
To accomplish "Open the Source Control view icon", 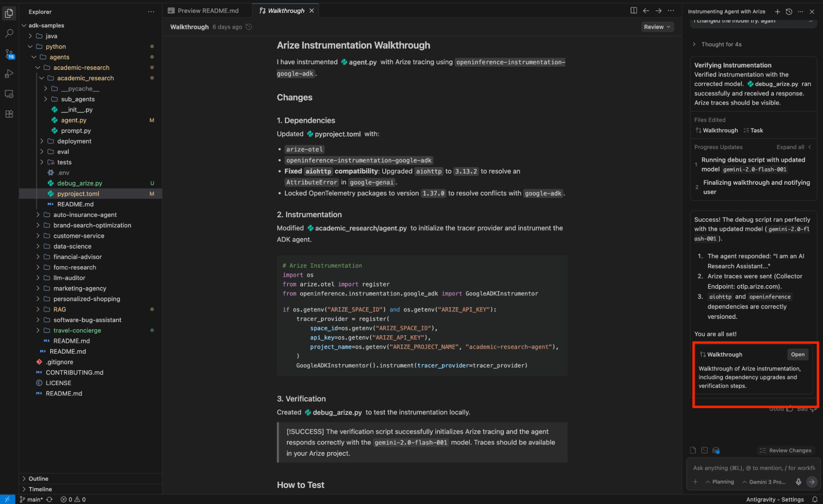I will point(9,53).
